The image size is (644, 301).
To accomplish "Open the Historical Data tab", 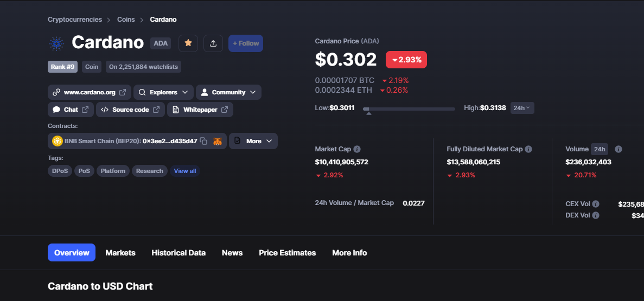I will (x=178, y=253).
